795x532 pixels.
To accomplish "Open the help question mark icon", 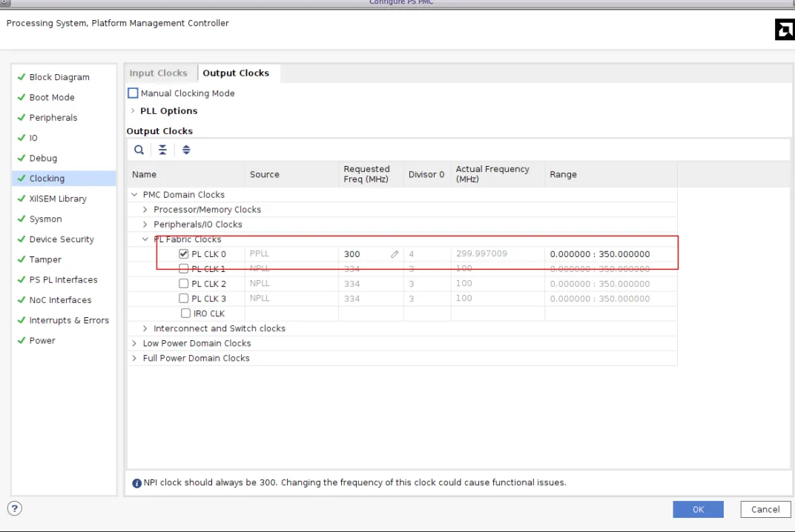I will 15,508.
